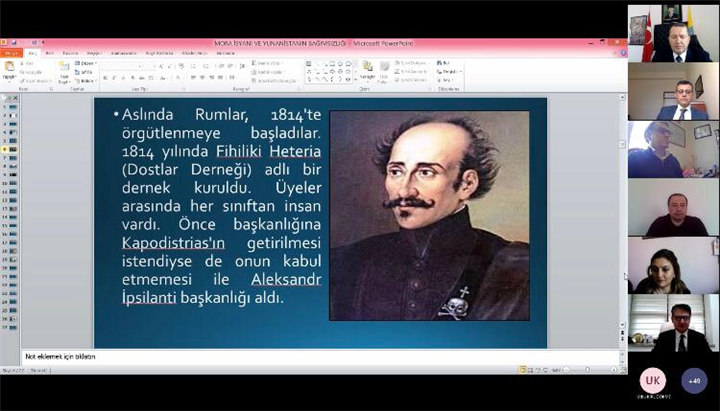This screenshot has height=411, width=720.
Task: Click the Yapıştır (Paste) icon
Action: 9,66
